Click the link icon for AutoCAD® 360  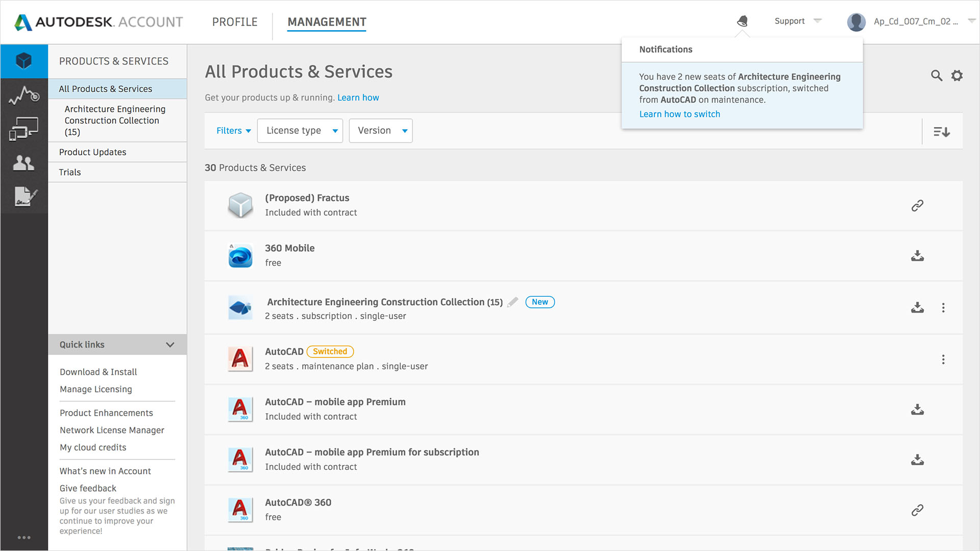tap(917, 510)
